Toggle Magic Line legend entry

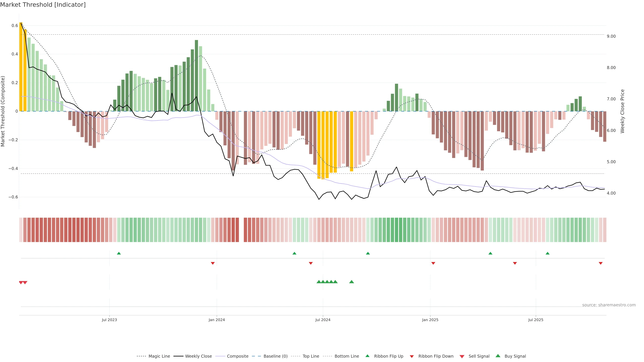point(159,356)
